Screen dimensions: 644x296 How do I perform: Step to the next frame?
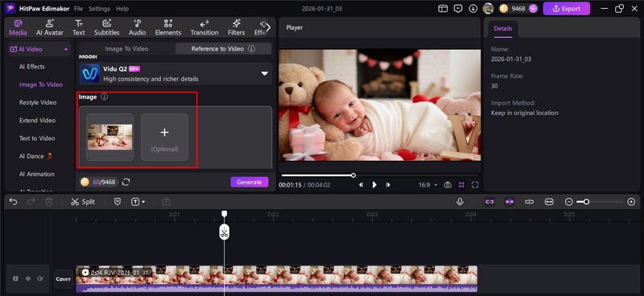pyautogui.click(x=388, y=185)
